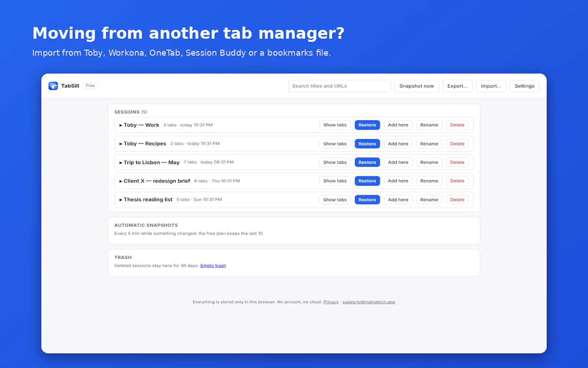Open the Privacy link in footer

point(331,302)
